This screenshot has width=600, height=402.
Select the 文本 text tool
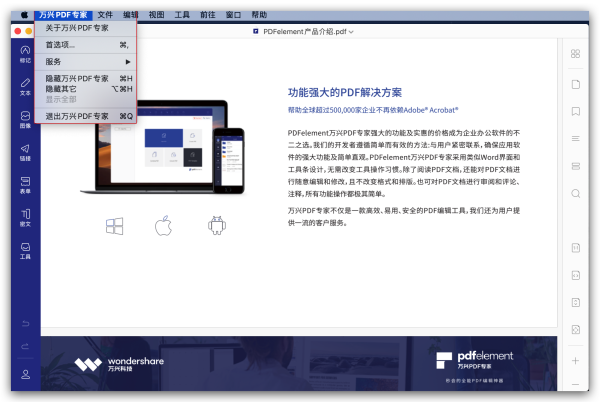click(x=25, y=87)
